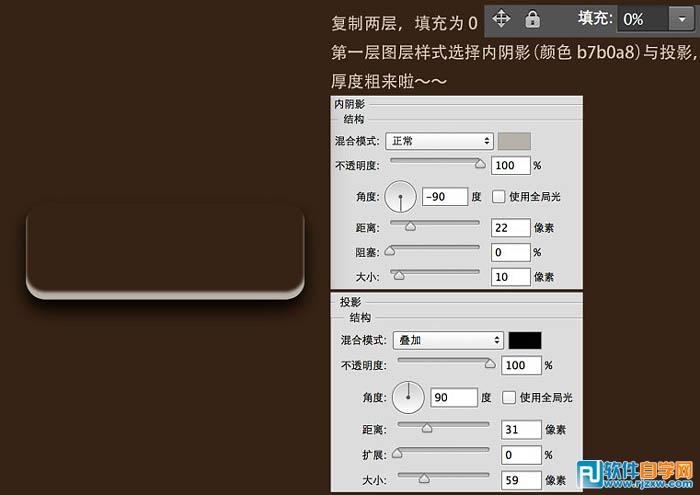Click the drop shadow distance field showing 31
700x495 pixels.
click(520, 430)
